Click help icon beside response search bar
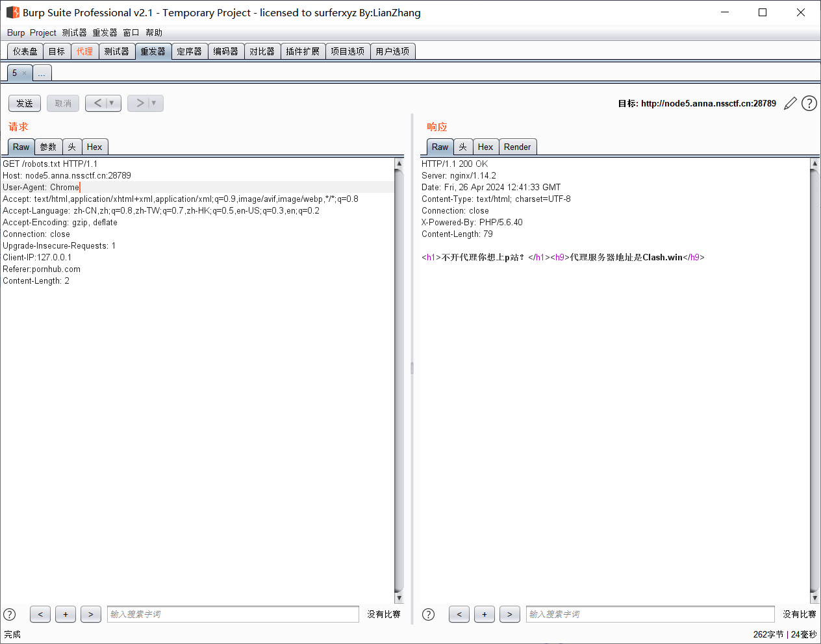This screenshot has height=644, width=821. click(x=429, y=614)
